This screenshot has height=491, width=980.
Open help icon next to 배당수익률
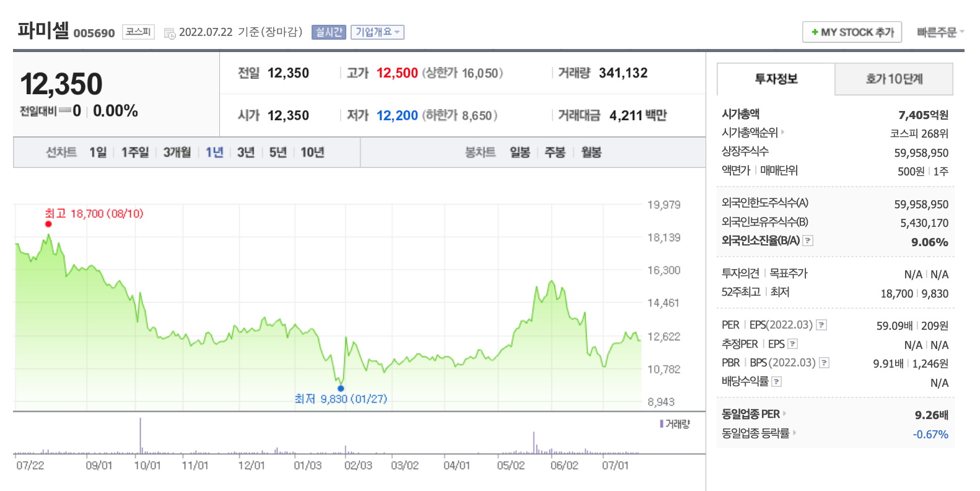777,382
